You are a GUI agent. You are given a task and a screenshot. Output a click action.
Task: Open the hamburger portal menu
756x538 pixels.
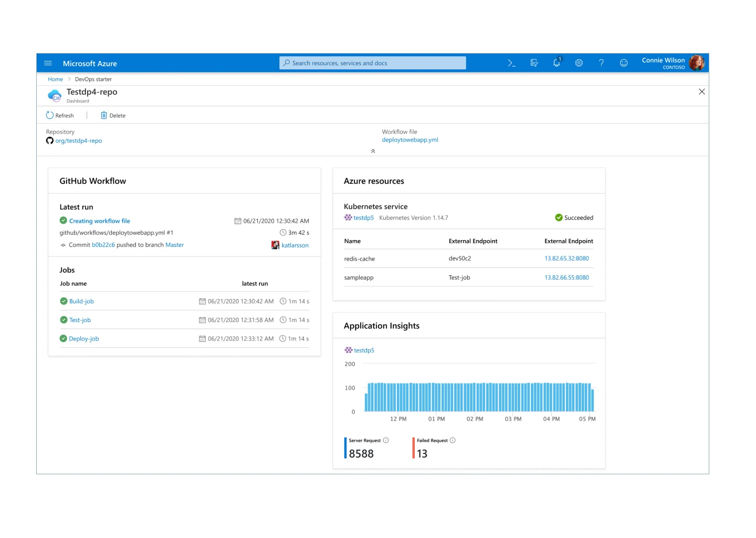pos(48,63)
